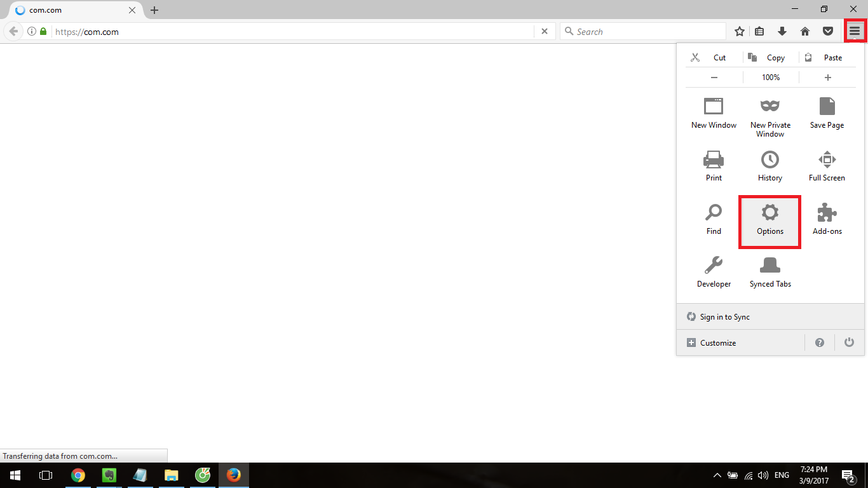Viewport: 868px width, 488px height.
Task: Click the Pocket icon in toolbar
Action: click(828, 31)
